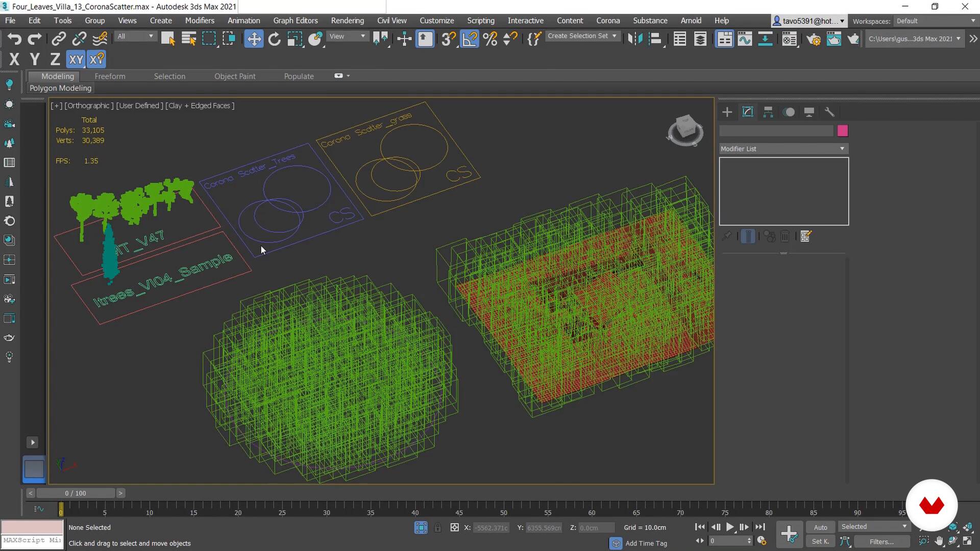Click the pink object color swatch

pos(843,131)
